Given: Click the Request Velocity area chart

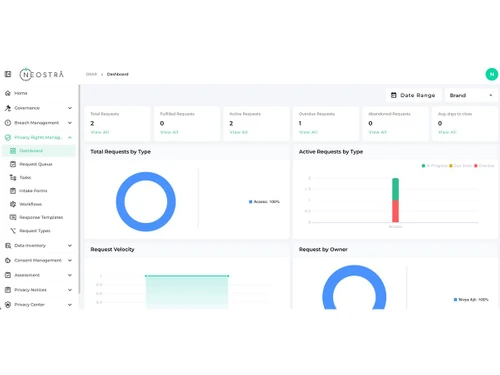Looking at the screenshot, I should (x=187, y=292).
